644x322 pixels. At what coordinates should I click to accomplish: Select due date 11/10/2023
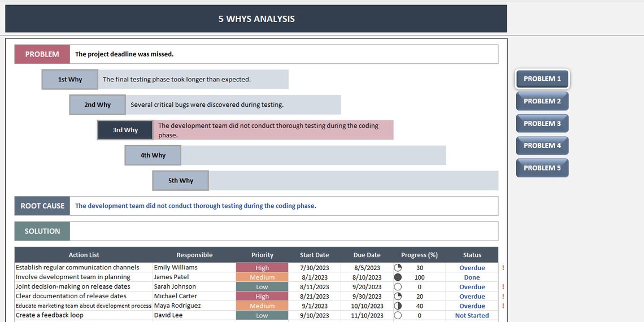coord(367,315)
